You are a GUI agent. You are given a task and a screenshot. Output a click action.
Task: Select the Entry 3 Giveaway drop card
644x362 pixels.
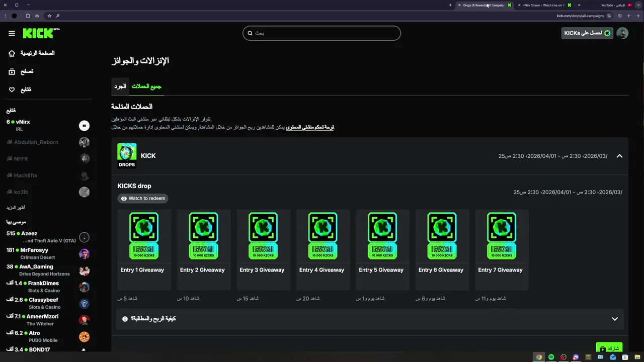(x=263, y=250)
